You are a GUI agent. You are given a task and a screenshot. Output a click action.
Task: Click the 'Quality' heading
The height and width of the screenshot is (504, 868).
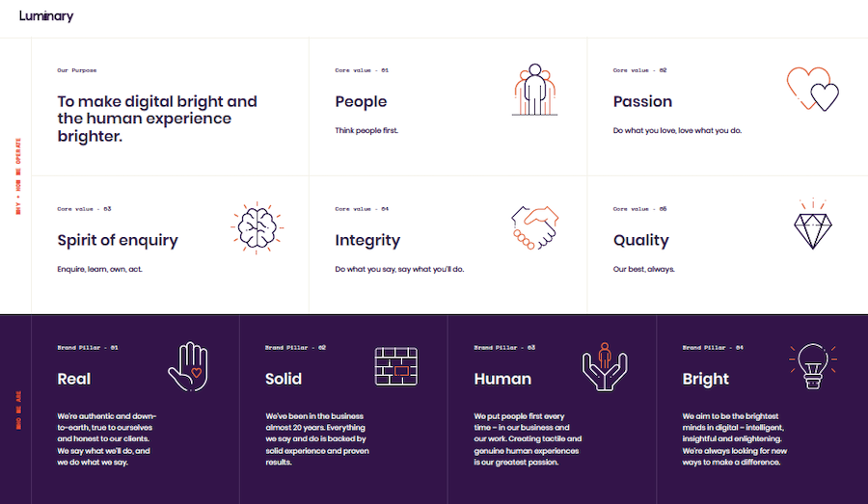click(640, 240)
